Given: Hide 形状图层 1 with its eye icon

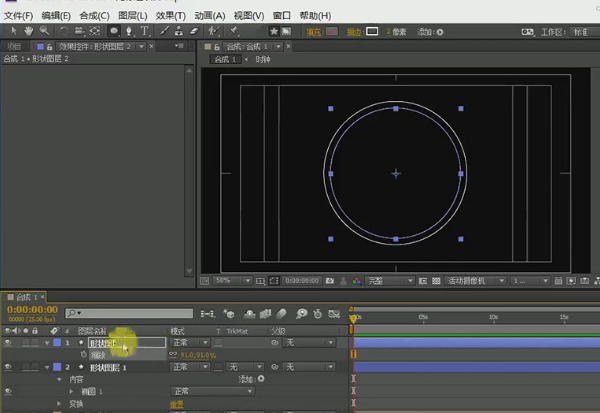Looking at the screenshot, I should coord(8,367).
